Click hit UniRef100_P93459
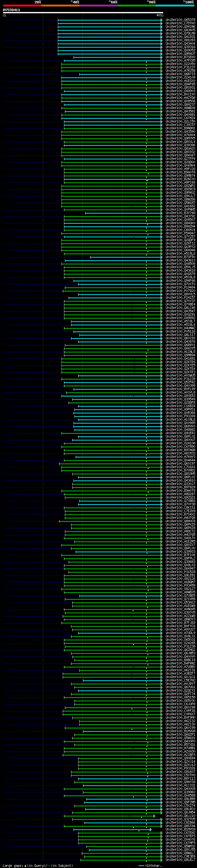Image resolution: width=197 pixels, height=868 pixels. pos(180,585)
